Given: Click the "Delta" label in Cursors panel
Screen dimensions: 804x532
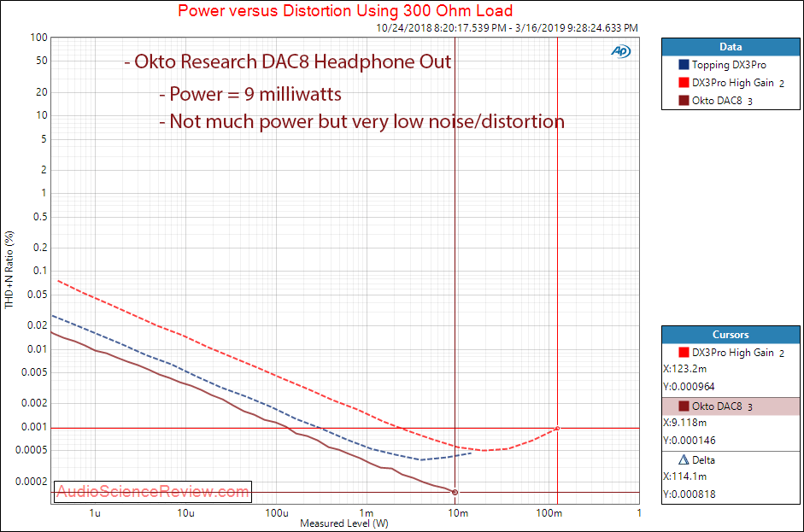Looking at the screenshot, I should point(703,460).
